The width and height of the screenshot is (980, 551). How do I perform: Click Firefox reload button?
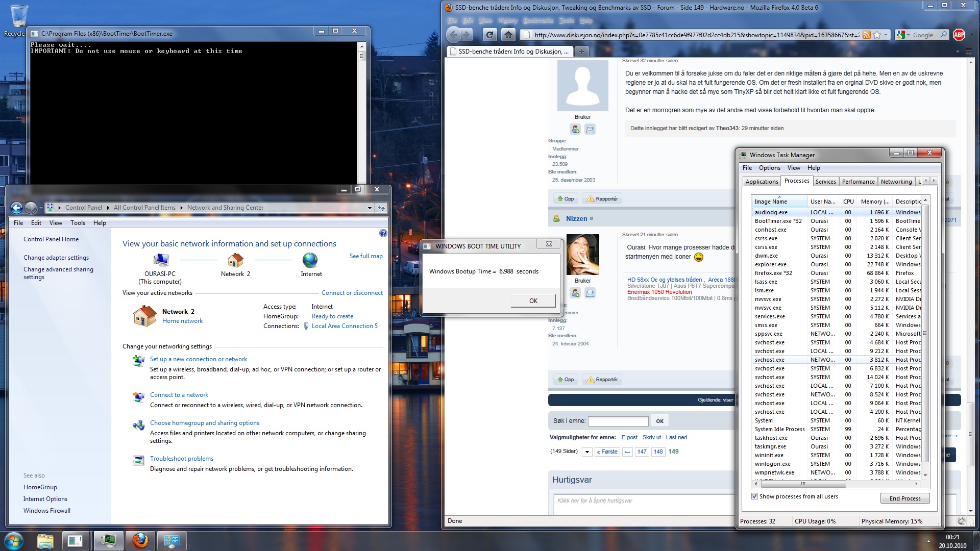489,35
